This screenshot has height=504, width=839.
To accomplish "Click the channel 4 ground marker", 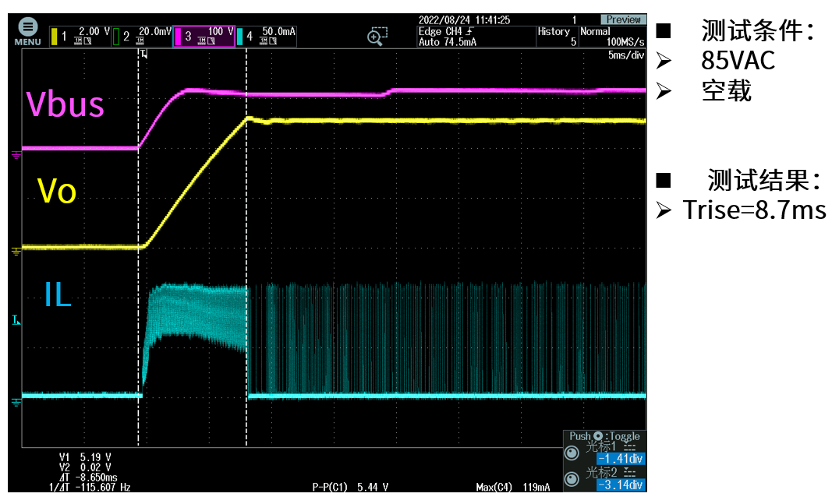I will pos(16,402).
